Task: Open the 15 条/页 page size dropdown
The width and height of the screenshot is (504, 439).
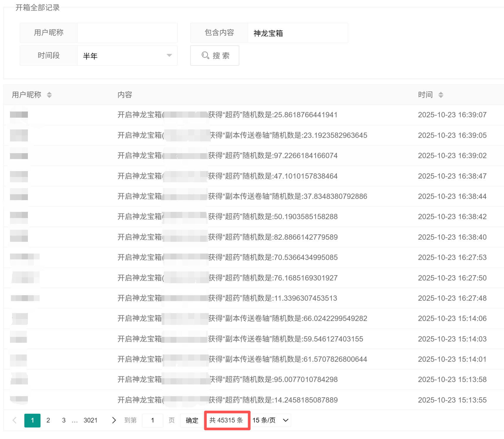Action: click(270, 420)
